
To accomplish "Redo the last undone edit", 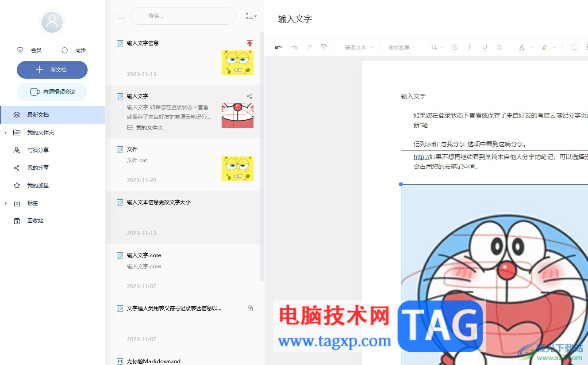I will click(294, 47).
